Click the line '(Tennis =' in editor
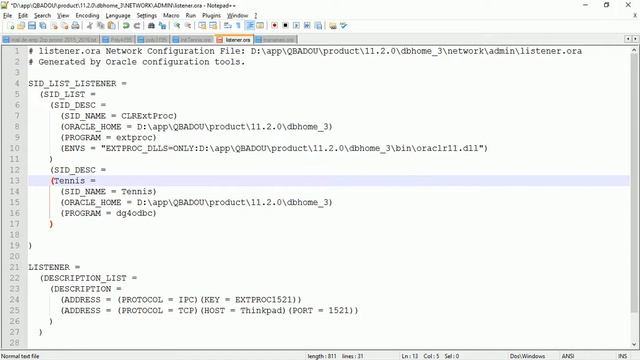This screenshot has width=640, height=360. (x=73, y=181)
